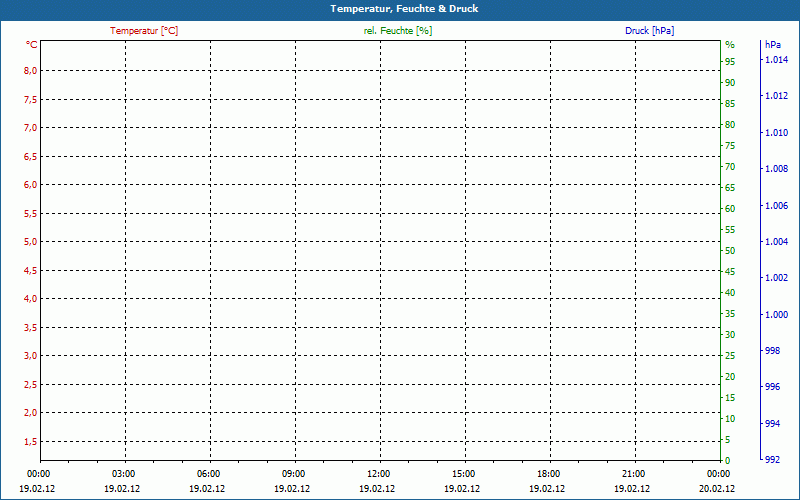Click the 20.02.12 date label

(x=717, y=488)
